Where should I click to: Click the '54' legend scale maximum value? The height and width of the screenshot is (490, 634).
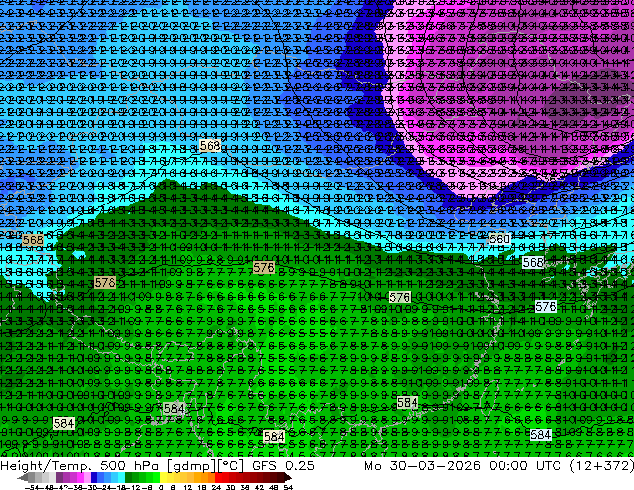coord(288,488)
